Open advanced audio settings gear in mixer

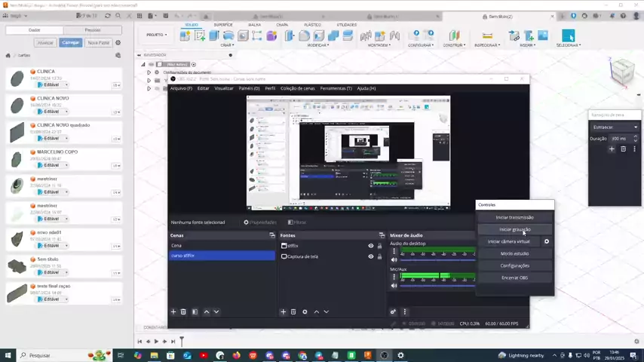pyautogui.click(x=393, y=311)
